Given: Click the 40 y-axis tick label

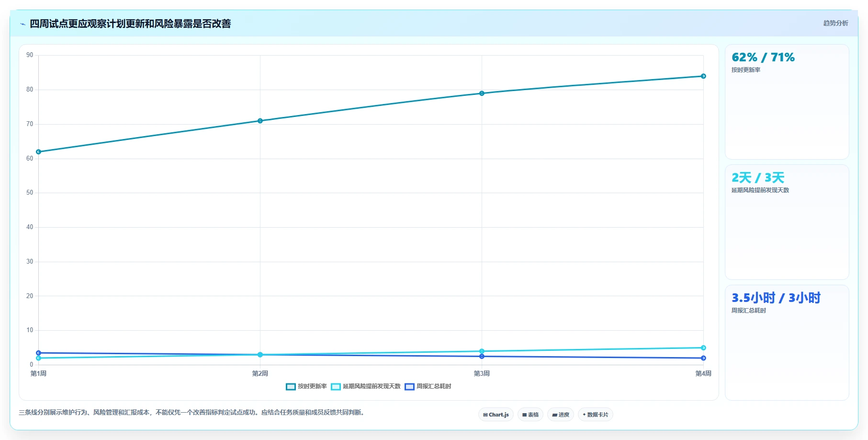Looking at the screenshot, I should (30, 227).
